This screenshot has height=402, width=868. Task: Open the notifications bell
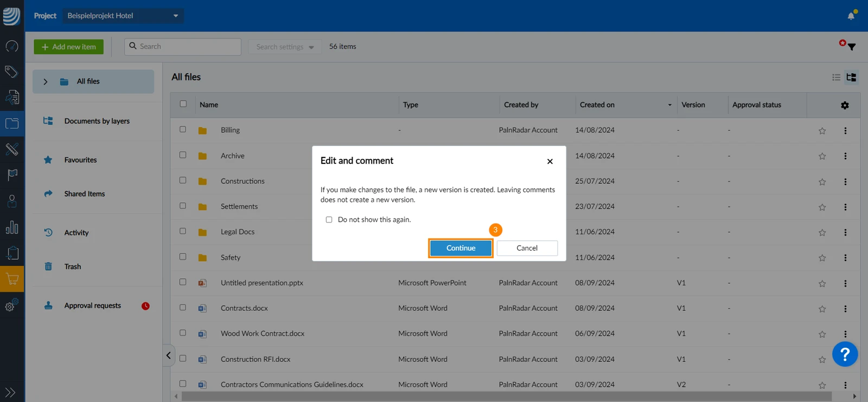coord(851,16)
